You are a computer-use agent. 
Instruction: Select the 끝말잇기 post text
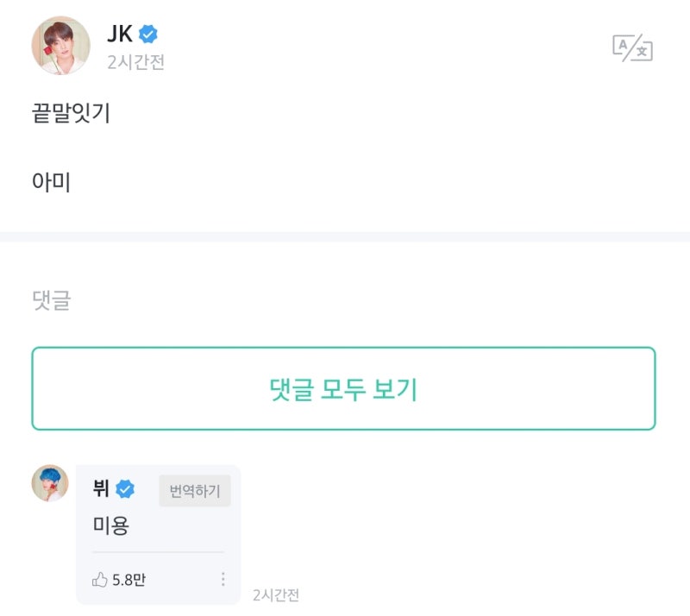coord(71,113)
